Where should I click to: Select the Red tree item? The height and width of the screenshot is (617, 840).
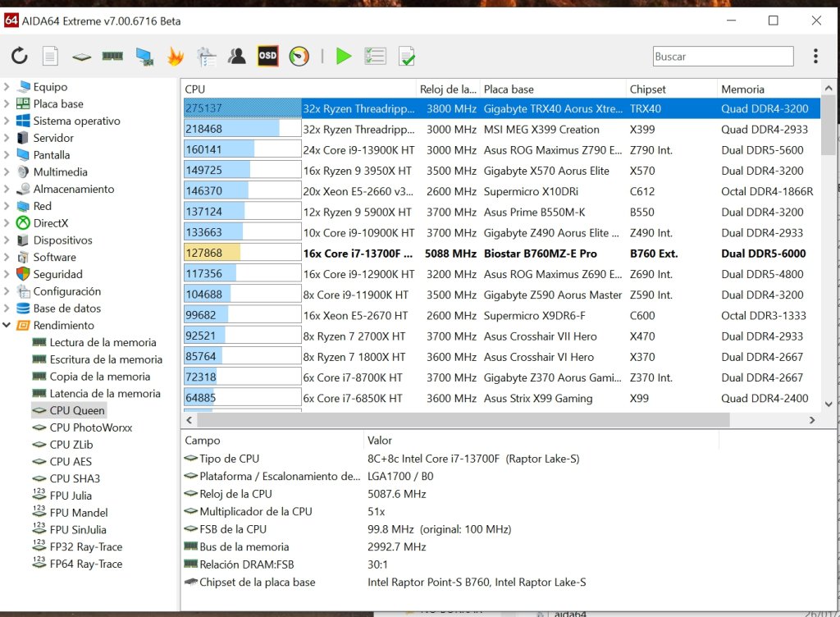pyautogui.click(x=43, y=206)
